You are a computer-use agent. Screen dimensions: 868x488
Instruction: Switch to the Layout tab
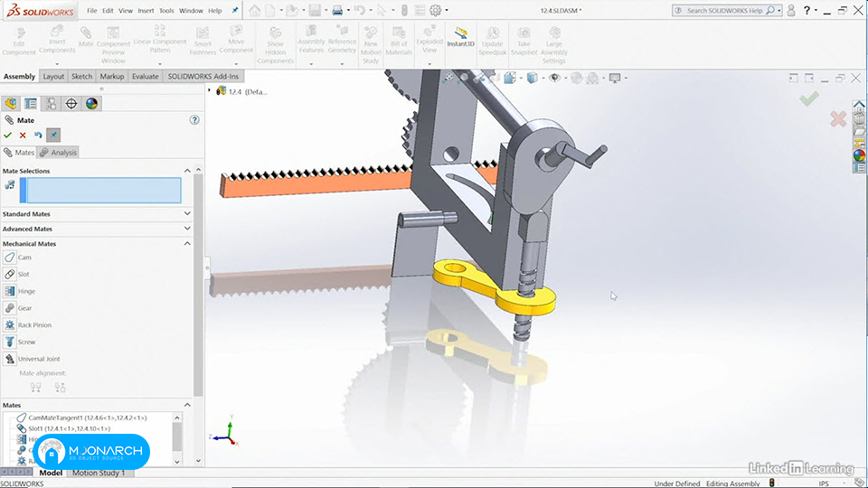[53, 76]
